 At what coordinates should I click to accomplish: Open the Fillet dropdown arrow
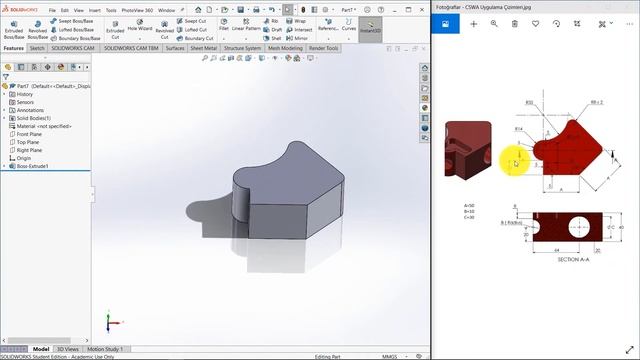click(x=224, y=39)
